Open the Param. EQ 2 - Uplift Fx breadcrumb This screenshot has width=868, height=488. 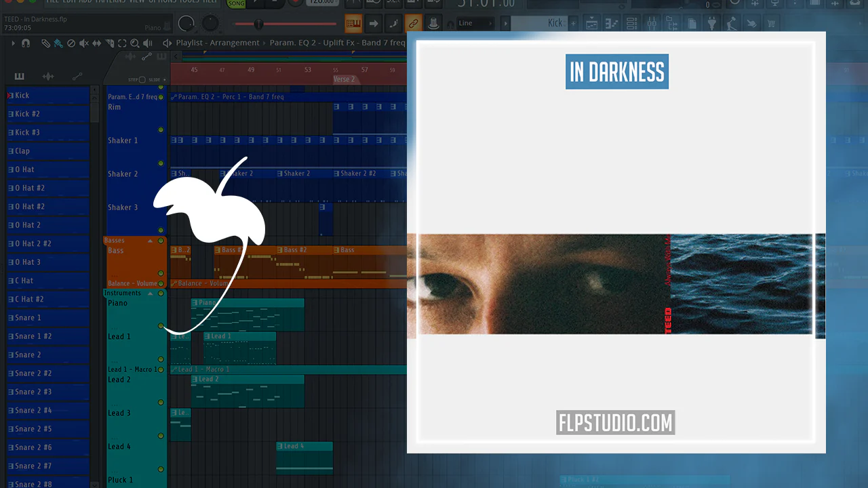coord(337,43)
